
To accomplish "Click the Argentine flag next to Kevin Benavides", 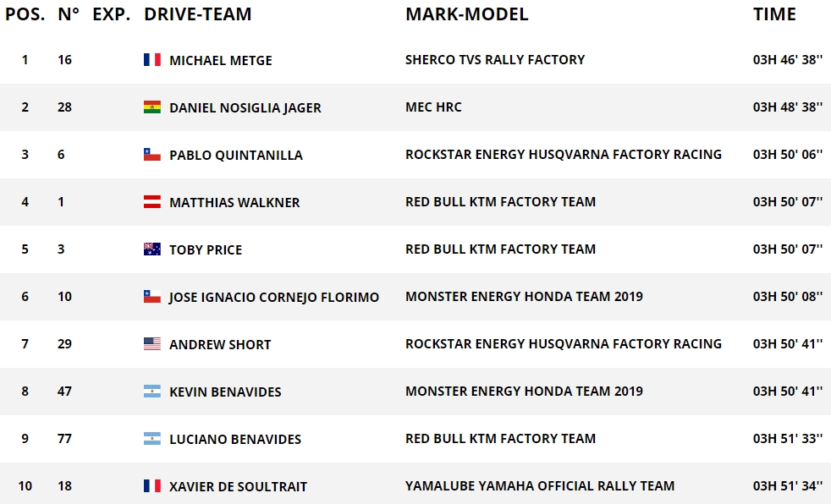I will (152, 392).
